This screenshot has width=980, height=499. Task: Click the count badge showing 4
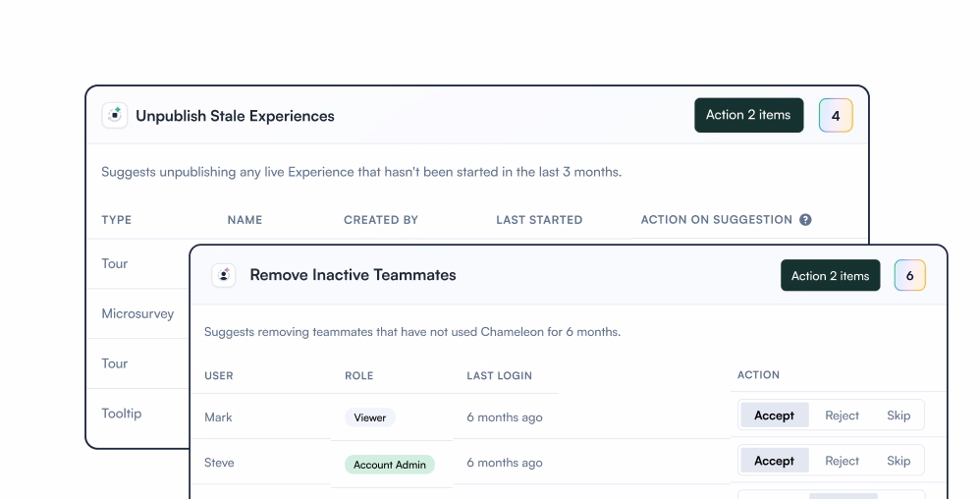836,115
